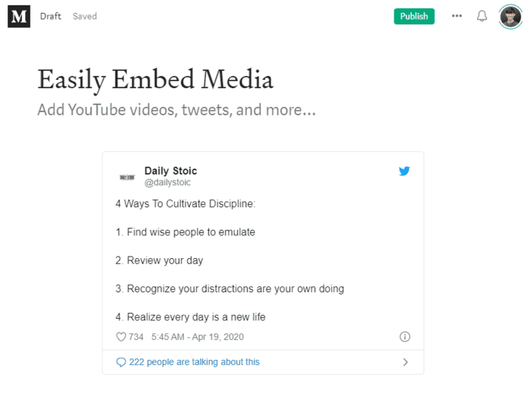The image size is (532, 394).
Task: Click the tweet timestamp Apr 19, 2020
Action: click(198, 337)
